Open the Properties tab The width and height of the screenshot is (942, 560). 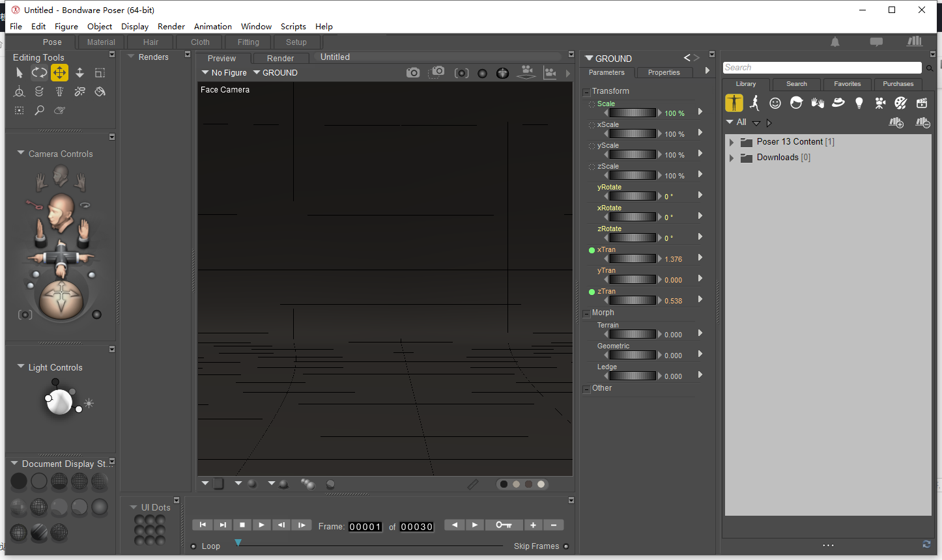tap(664, 72)
